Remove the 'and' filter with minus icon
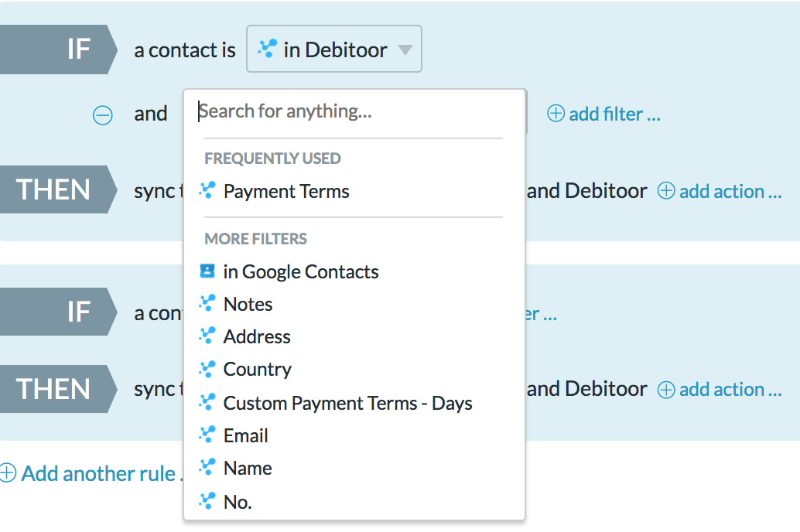 [x=103, y=114]
